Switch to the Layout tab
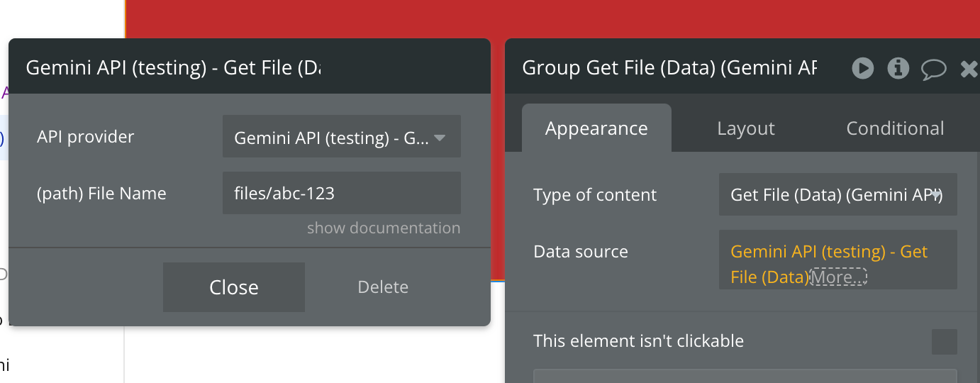Viewport: 980px width, 383px height. click(745, 128)
